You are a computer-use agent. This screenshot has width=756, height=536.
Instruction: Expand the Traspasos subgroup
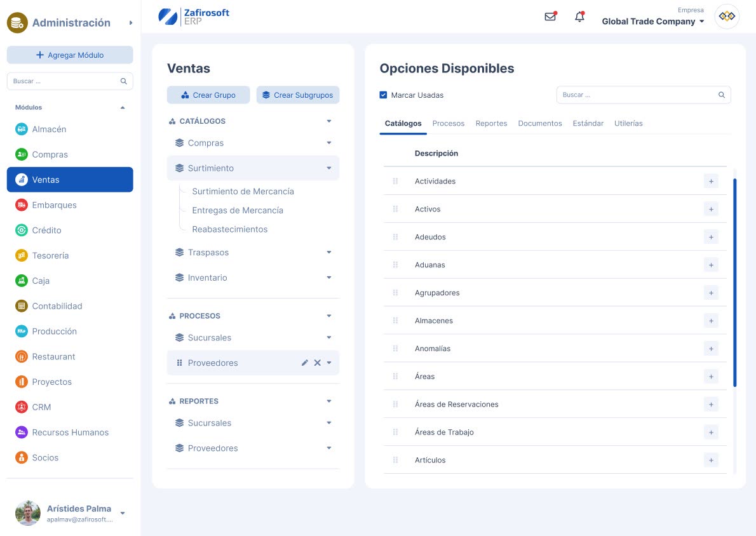329,252
